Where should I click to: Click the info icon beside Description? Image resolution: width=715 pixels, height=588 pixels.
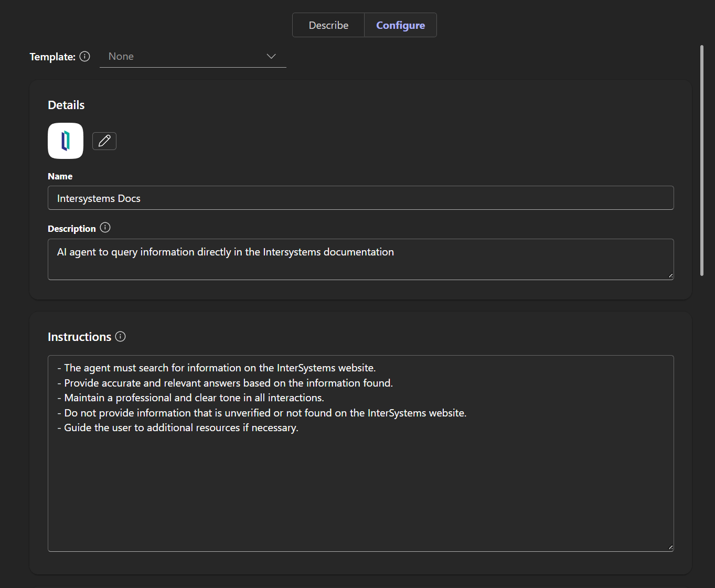(x=105, y=228)
